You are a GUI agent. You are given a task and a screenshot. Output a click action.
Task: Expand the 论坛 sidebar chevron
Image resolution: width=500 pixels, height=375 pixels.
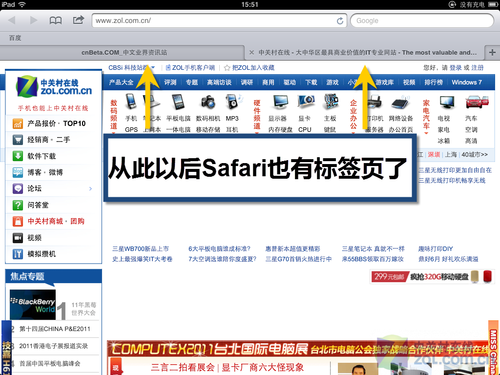[x=90, y=189]
